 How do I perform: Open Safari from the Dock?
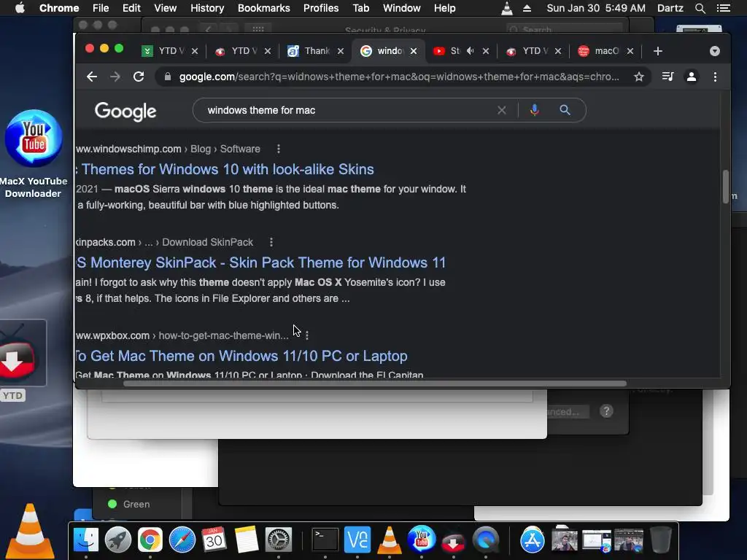point(182,540)
